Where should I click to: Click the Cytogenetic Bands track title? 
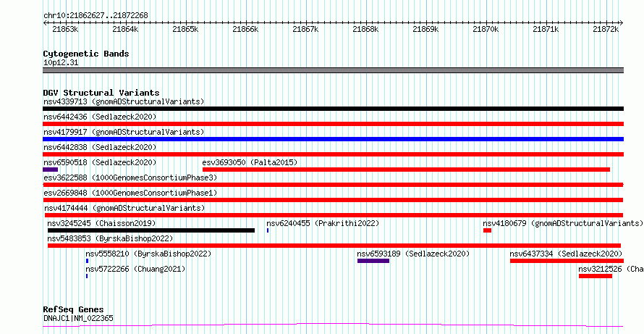coord(86,54)
